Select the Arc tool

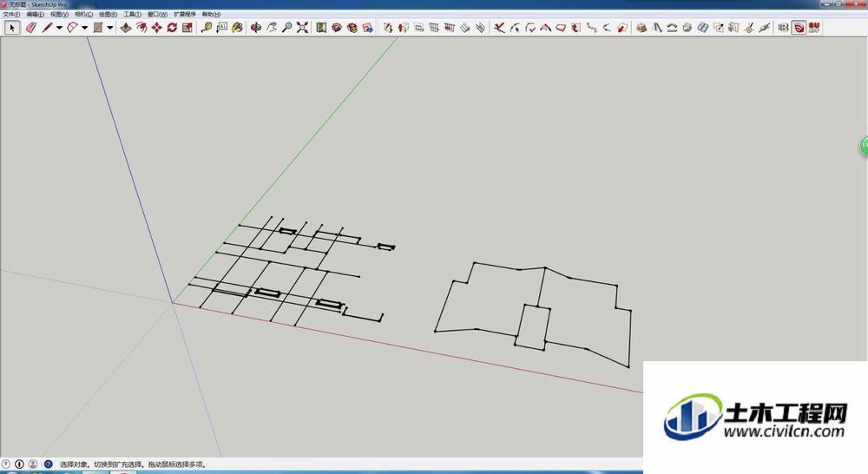[x=73, y=27]
